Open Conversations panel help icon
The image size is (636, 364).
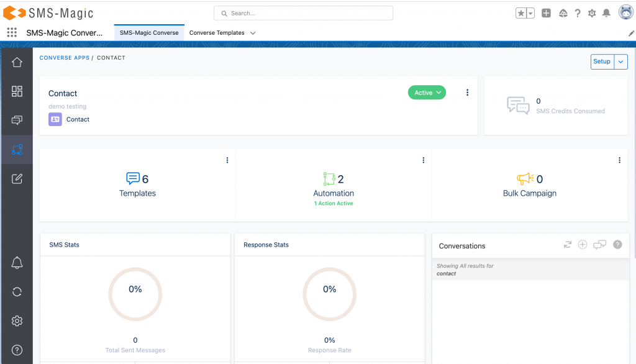point(617,245)
